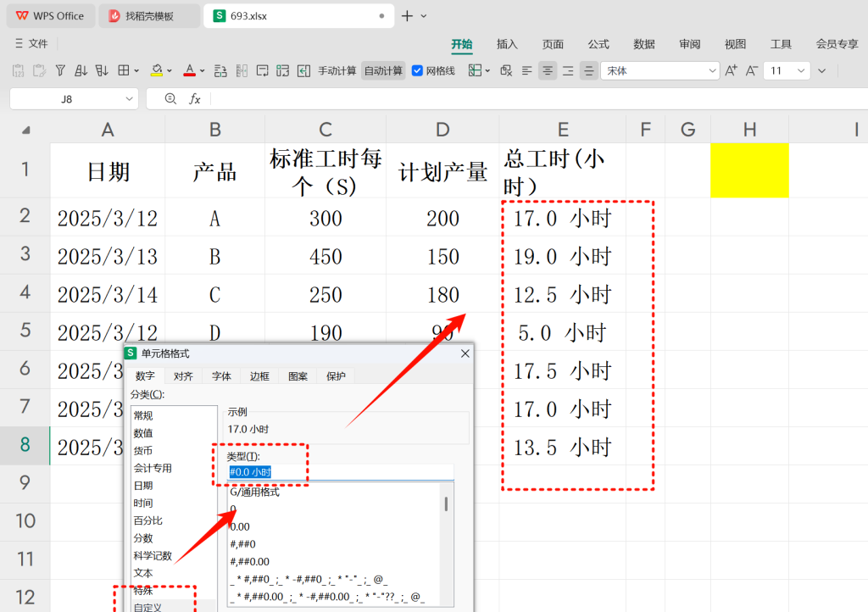Click the paste-values clipboard icon

19,70
